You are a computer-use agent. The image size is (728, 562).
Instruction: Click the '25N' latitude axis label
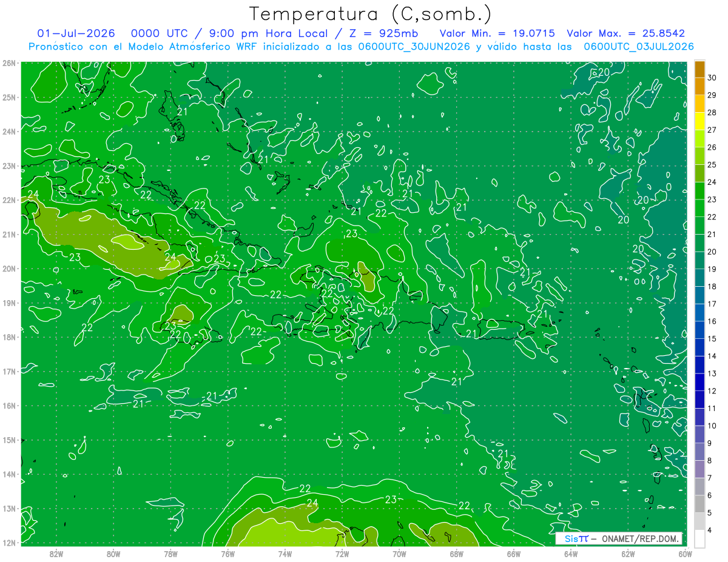pos(9,97)
